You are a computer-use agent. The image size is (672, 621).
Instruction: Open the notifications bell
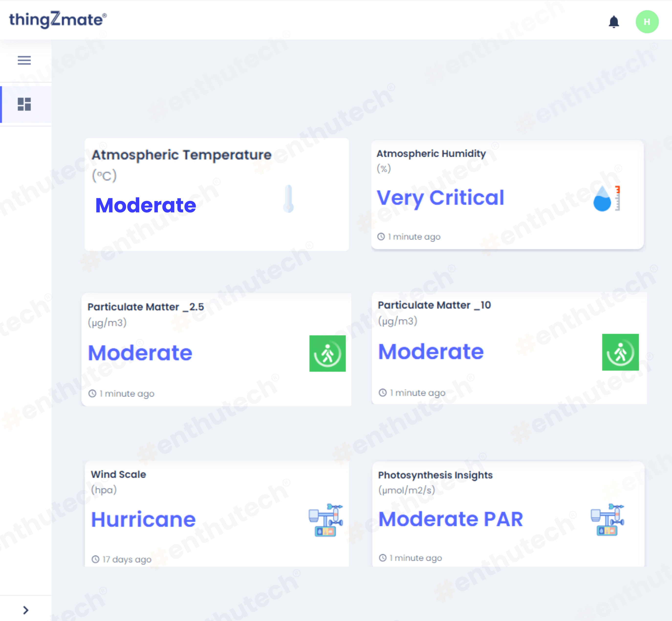[614, 22]
